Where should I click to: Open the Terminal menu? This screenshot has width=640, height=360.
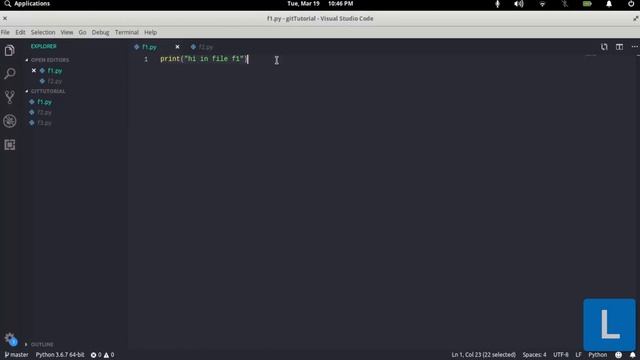(127, 32)
